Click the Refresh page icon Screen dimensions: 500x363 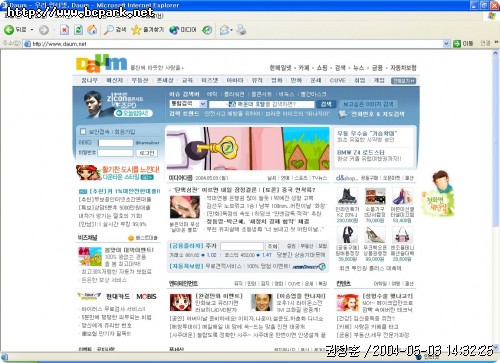click(x=78, y=30)
